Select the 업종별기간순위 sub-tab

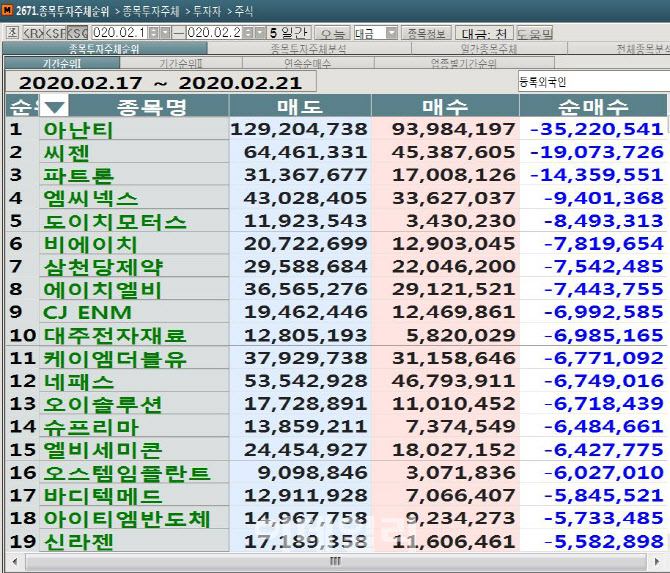pos(464,63)
